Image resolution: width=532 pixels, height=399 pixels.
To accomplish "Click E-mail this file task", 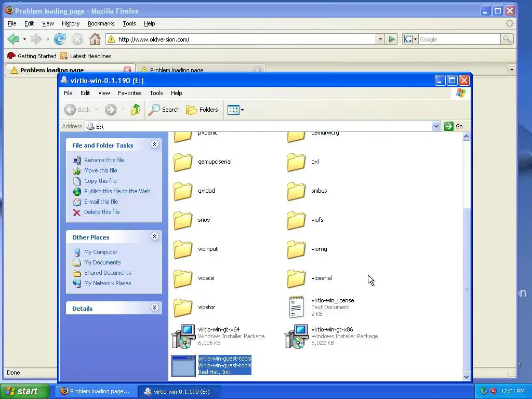I will (x=101, y=202).
